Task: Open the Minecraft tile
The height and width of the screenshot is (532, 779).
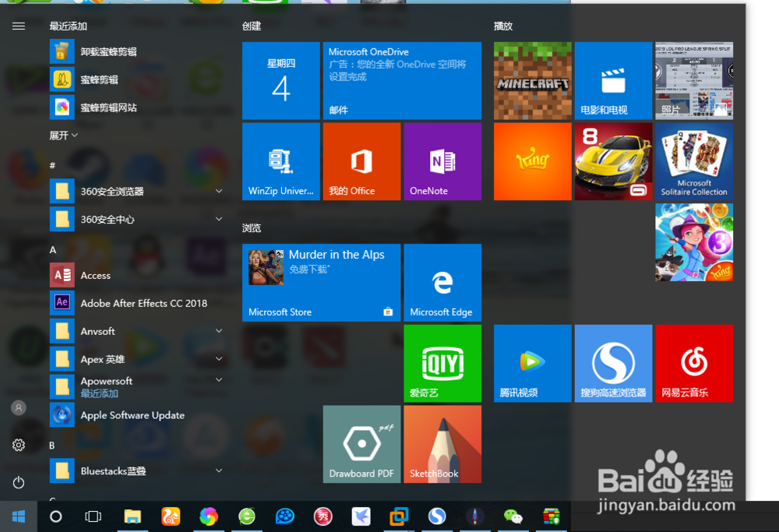Action: coord(533,80)
